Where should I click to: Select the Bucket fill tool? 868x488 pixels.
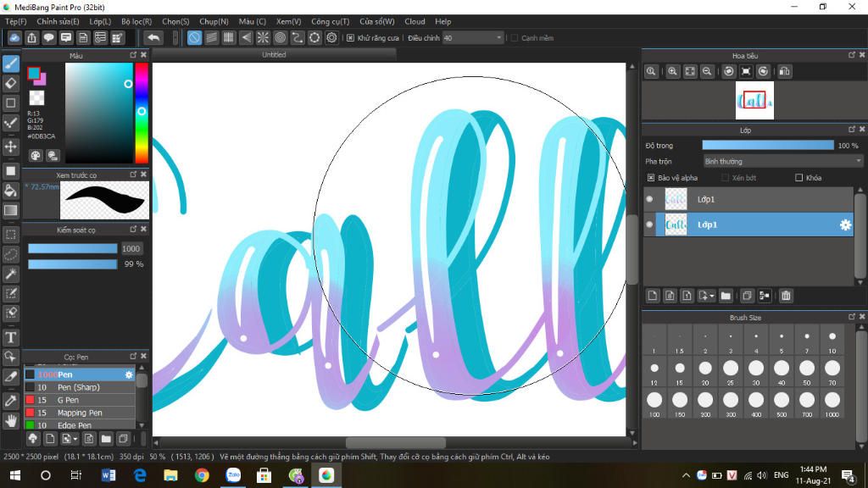click(x=10, y=191)
